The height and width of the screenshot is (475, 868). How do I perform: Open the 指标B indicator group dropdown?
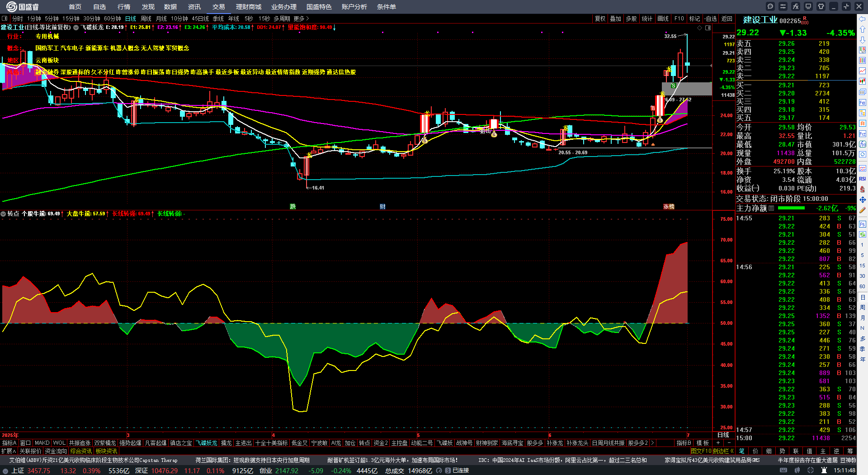pyautogui.click(x=684, y=443)
